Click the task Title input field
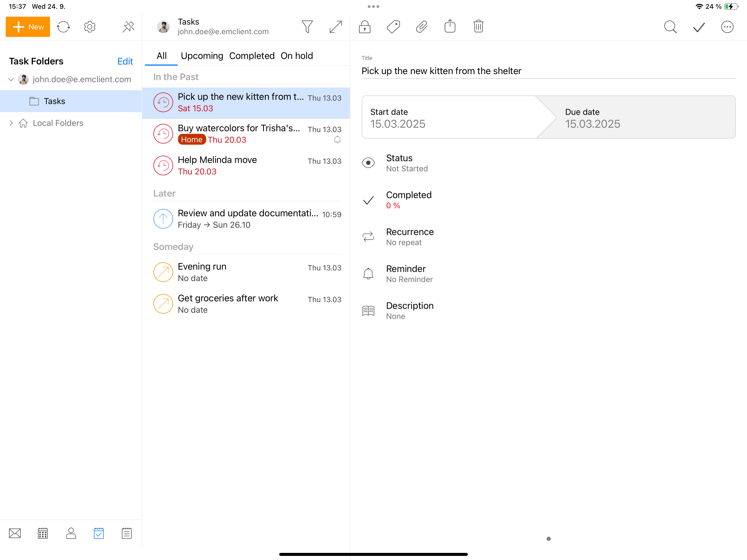Image resolution: width=747 pixels, height=560 pixels. click(548, 71)
